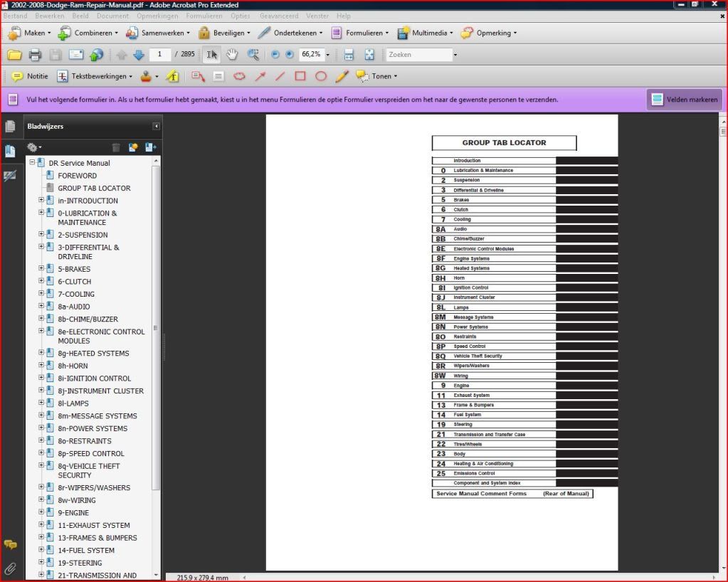The image size is (728, 582).
Task: Expand the 5-BRAKES bookmark
Action: [41, 268]
